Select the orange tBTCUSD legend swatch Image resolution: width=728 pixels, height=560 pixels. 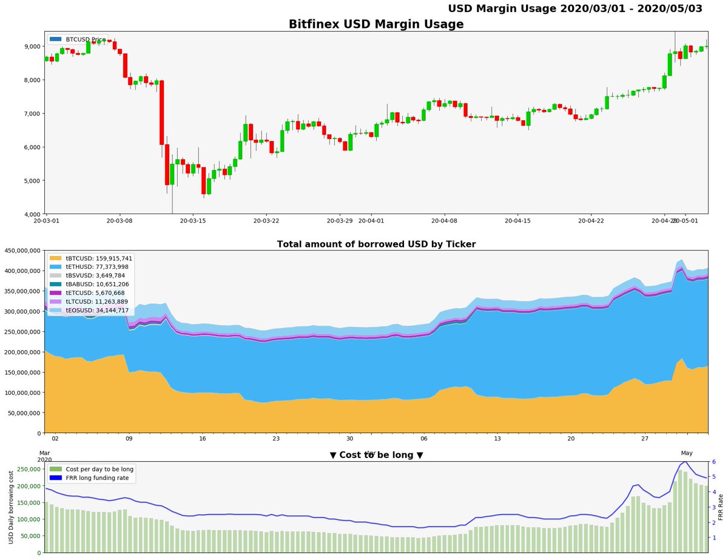55,258
